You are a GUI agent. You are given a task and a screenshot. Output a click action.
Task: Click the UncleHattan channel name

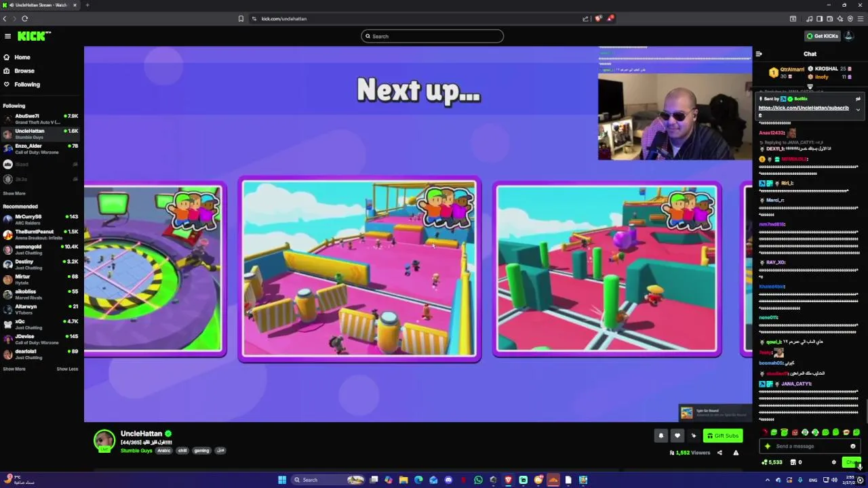141,434
